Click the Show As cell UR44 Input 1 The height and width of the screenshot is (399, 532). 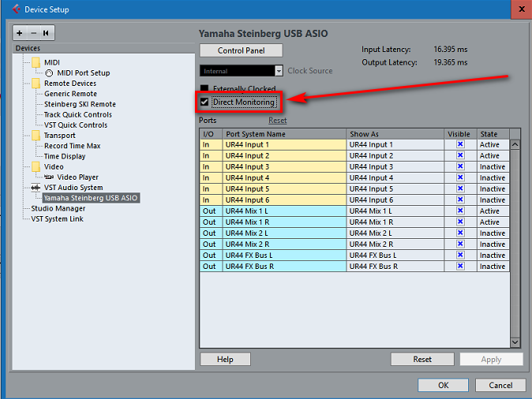[x=395, y=145]
